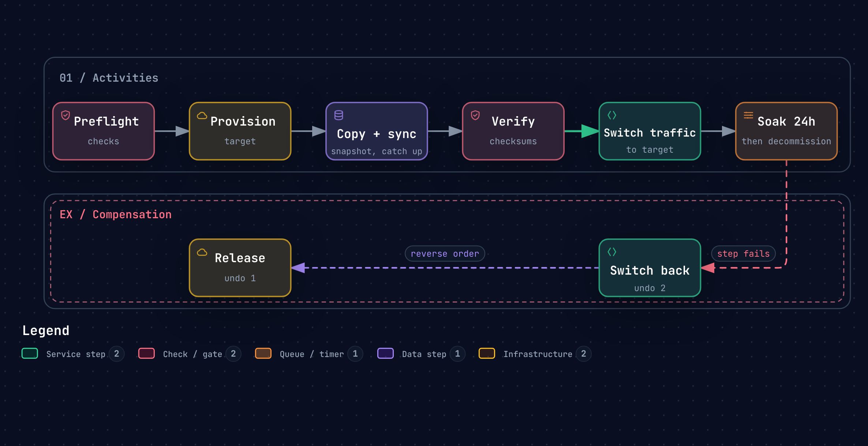Click the yellow Infrastructure legend swatch
This screenshot has height=446, width=868.
pyautogui.click(x=487, y=353)
